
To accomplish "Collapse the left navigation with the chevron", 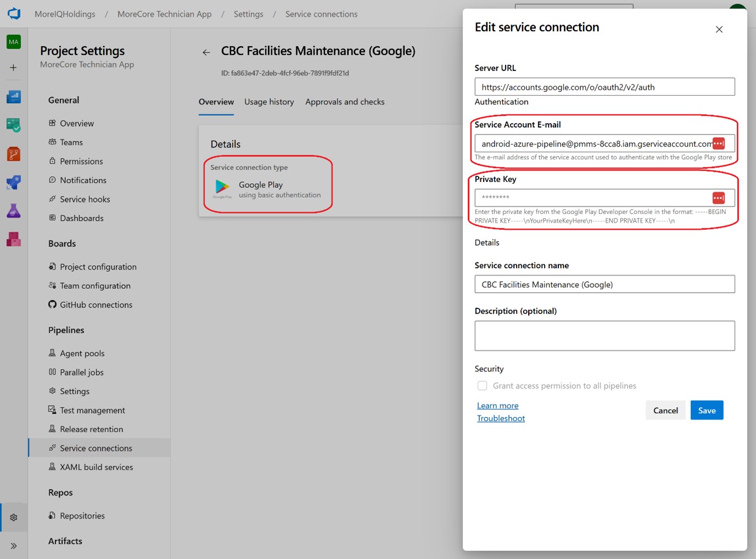I will 14,545.
